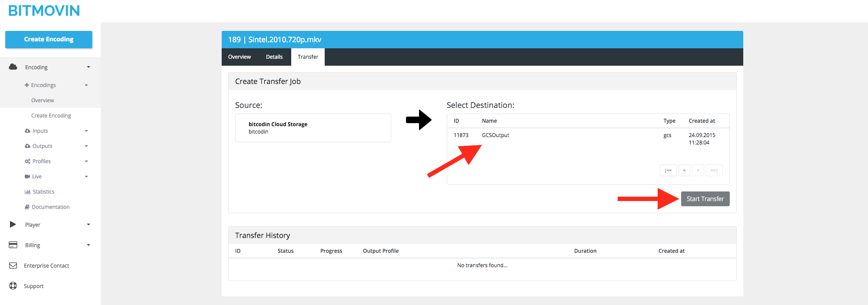Click the Profiles gears icon
868x305 pixels.
[x=27, y=161]
